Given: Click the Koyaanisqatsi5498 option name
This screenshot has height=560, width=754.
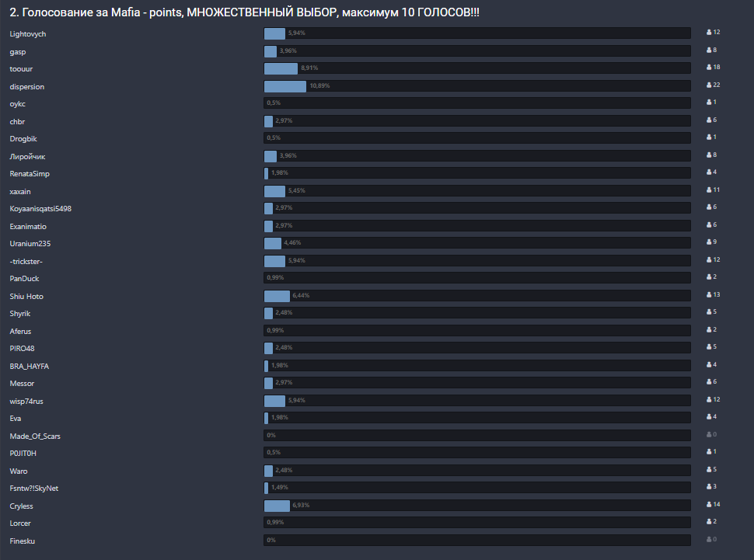Looking at the screenshot, I should coord(40,209).
